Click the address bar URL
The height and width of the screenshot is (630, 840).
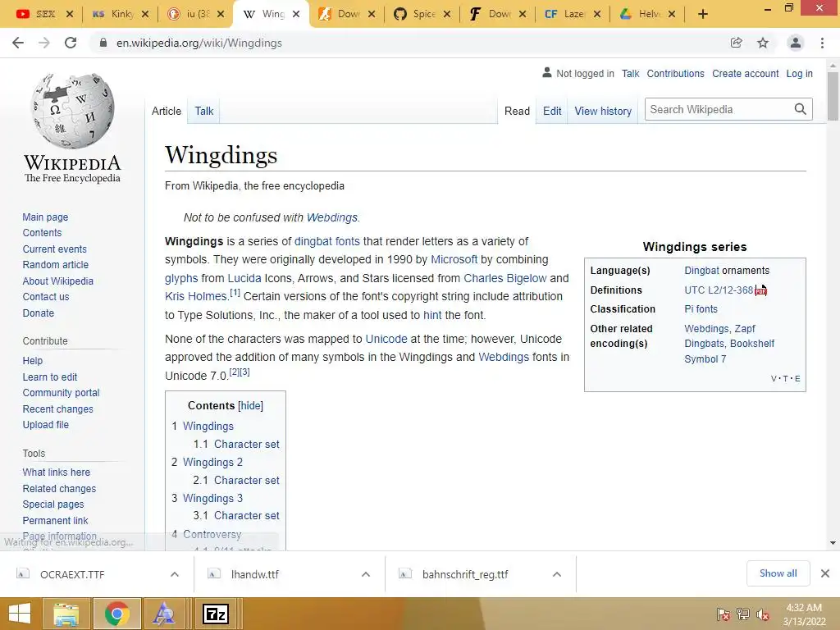pos(199,43)
